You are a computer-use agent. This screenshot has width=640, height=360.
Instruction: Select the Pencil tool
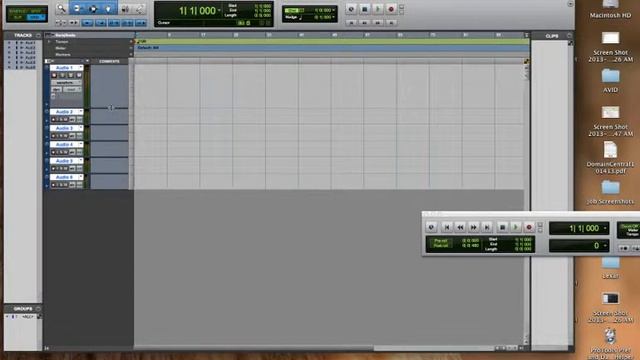[139, 9]
